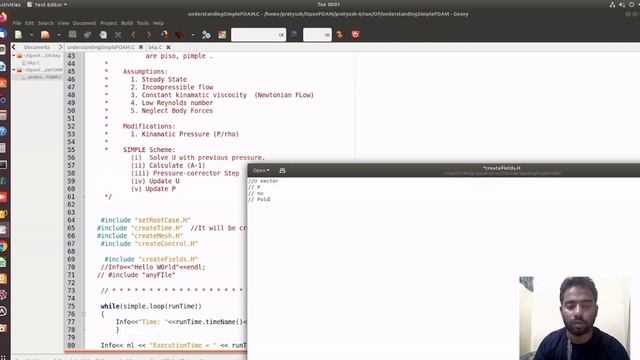The image size is (640, 360).
Task: Navigate back with the left arrow icon
Action: [x=133, y=35]
